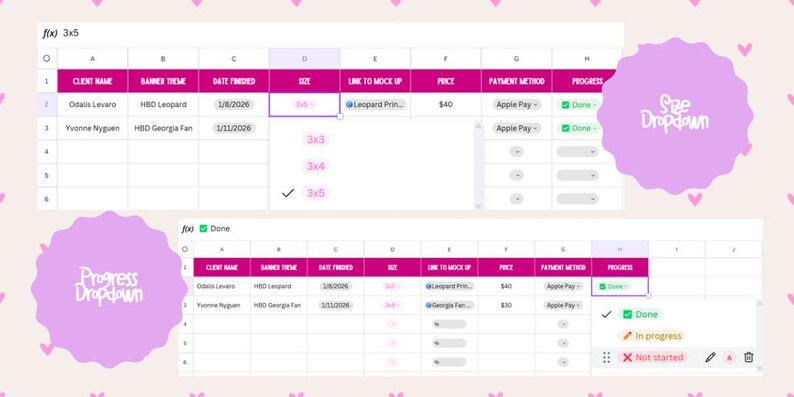Click the select-all circle in lower sheet

185,249
